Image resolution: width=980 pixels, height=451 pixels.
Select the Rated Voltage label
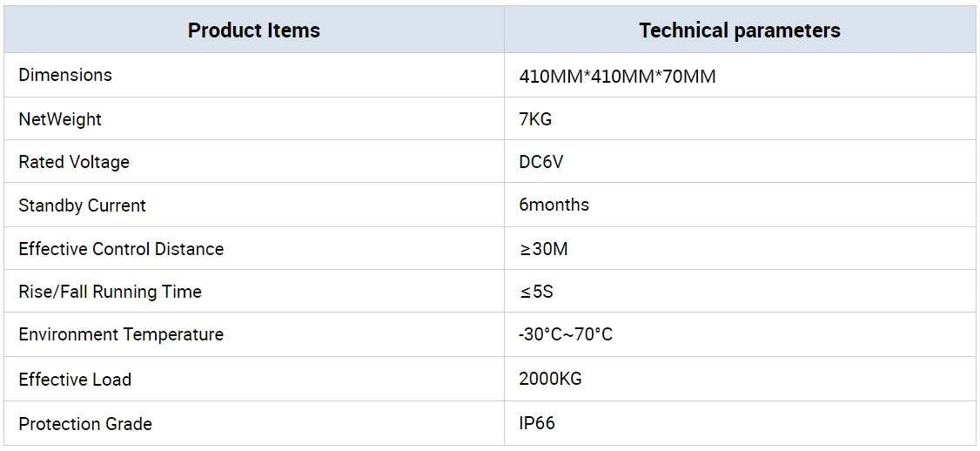[74, 162]
